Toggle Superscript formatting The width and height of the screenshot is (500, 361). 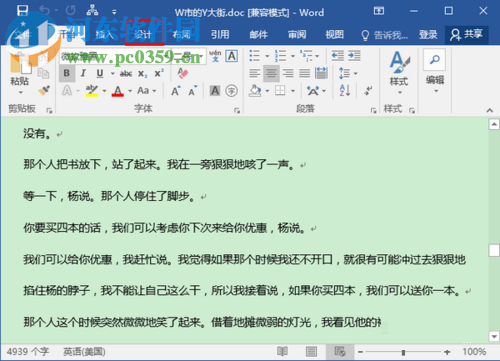pos(159,73)
